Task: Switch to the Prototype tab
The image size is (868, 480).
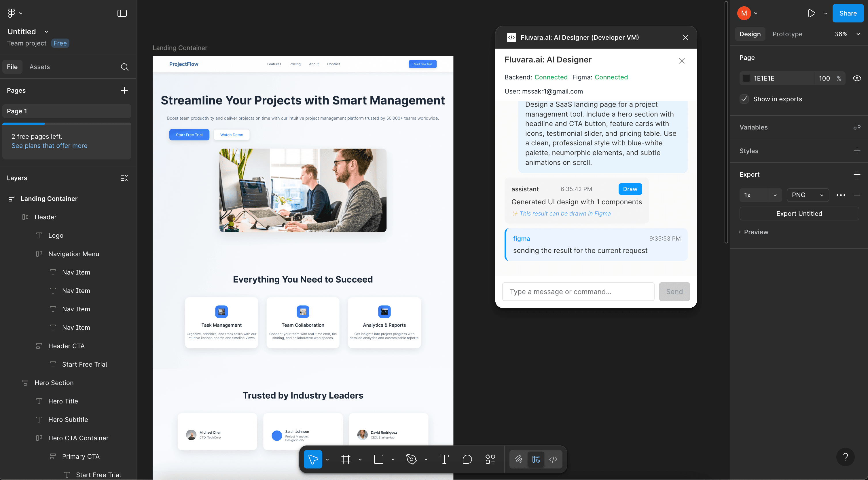Action: click(787, 34)
